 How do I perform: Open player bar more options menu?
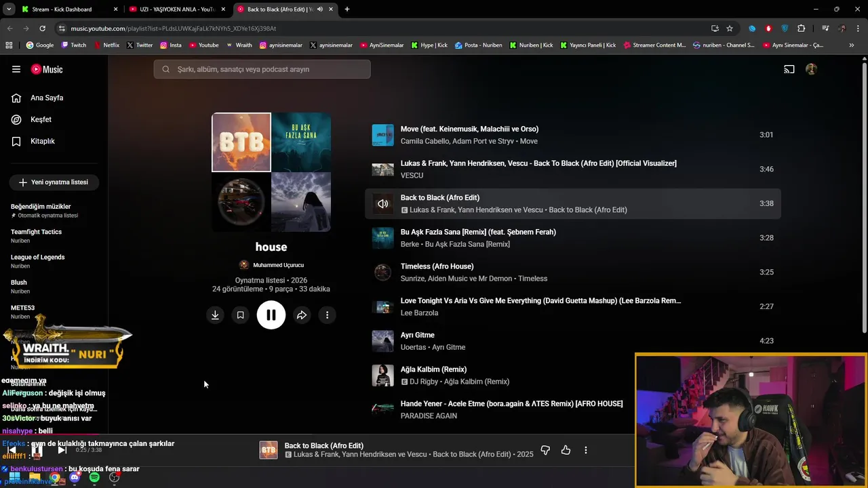tap(586, 450)
